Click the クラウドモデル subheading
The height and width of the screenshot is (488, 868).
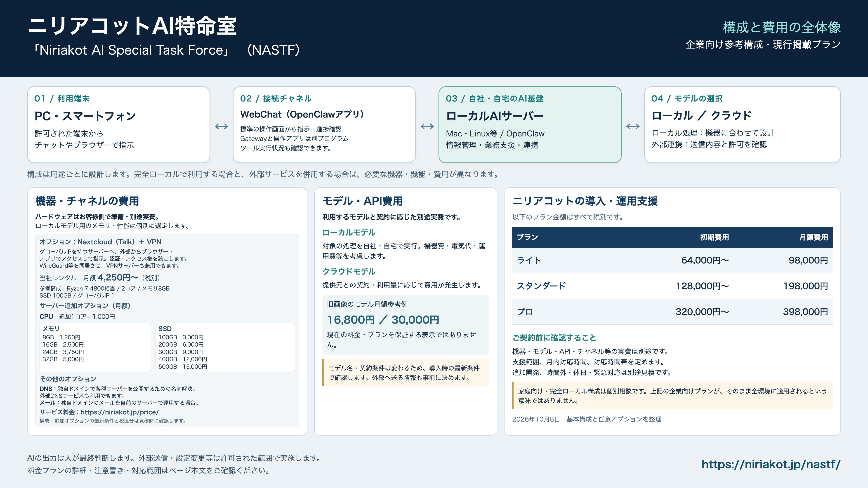[x=349, y=271]
